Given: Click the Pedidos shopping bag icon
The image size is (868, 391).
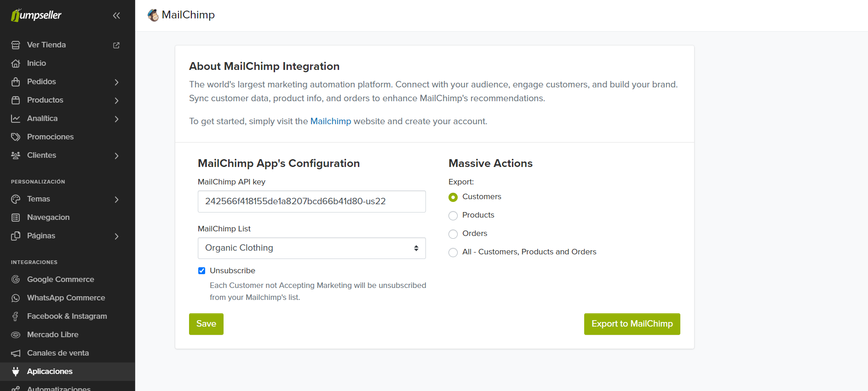Looking at the screenshot, I should coord(16,82).
